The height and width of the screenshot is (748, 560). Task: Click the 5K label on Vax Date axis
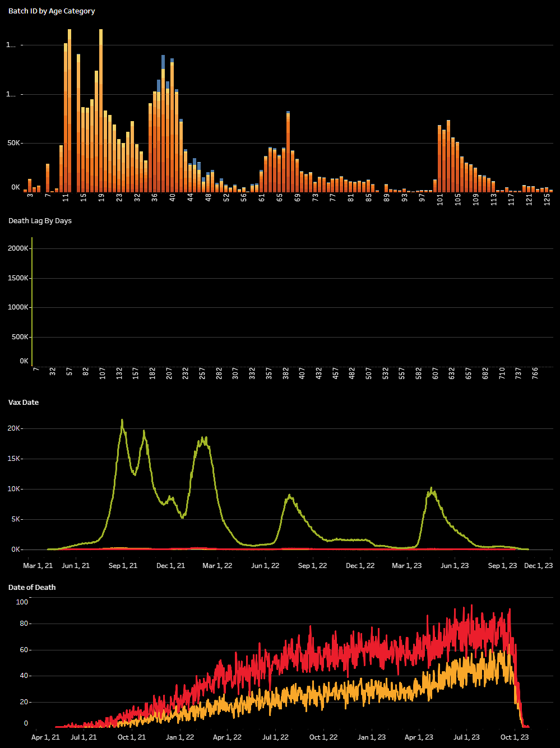click(17, 519)
